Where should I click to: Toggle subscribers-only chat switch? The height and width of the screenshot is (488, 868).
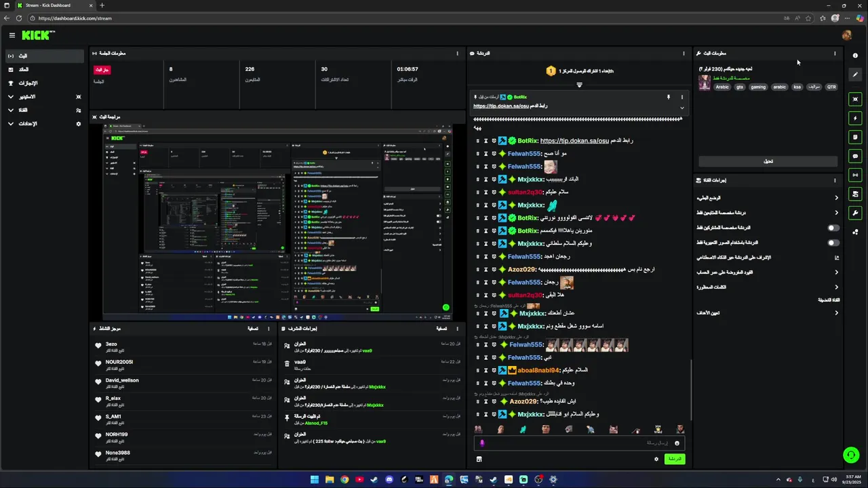(x=833, y=228)
